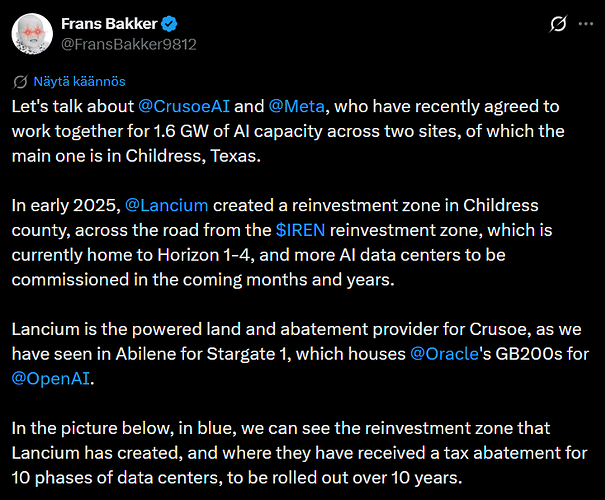Click the sentence ending with Childress, Texas

pyautogui.click(x=288, y=131)
